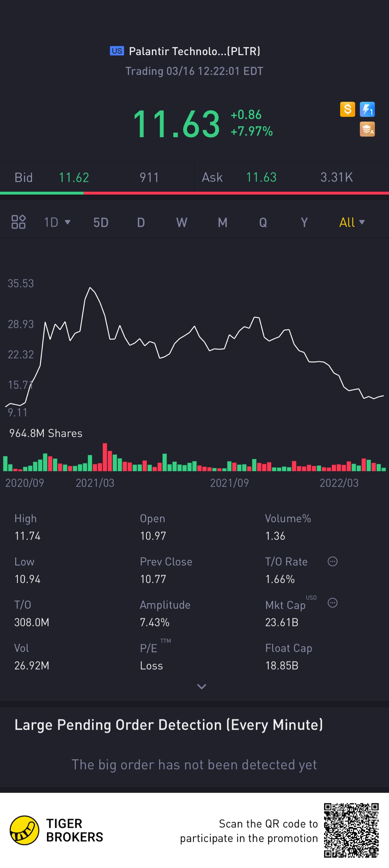
Task: Tap the 2021/09 date axis label
Action: coord(230,483)
